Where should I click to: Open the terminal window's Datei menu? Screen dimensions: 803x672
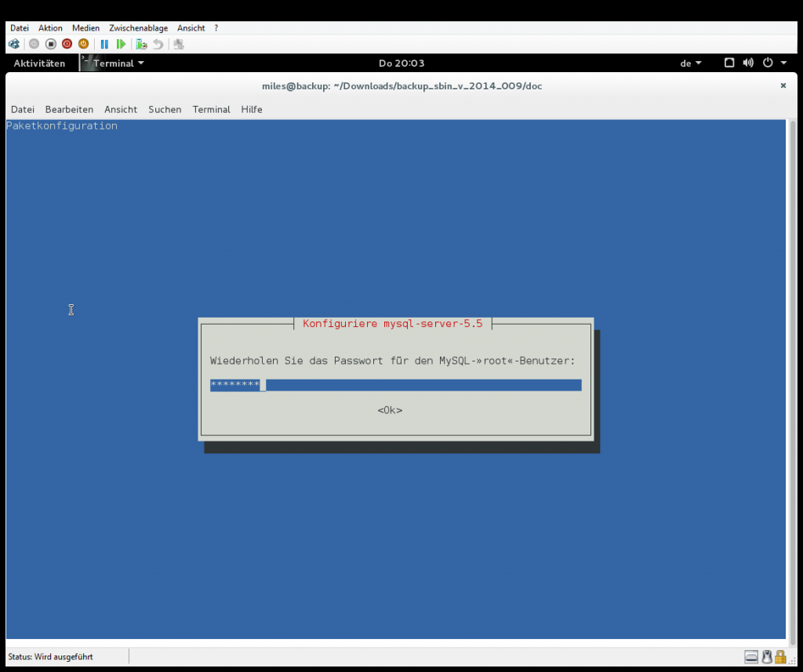point(23,109)
